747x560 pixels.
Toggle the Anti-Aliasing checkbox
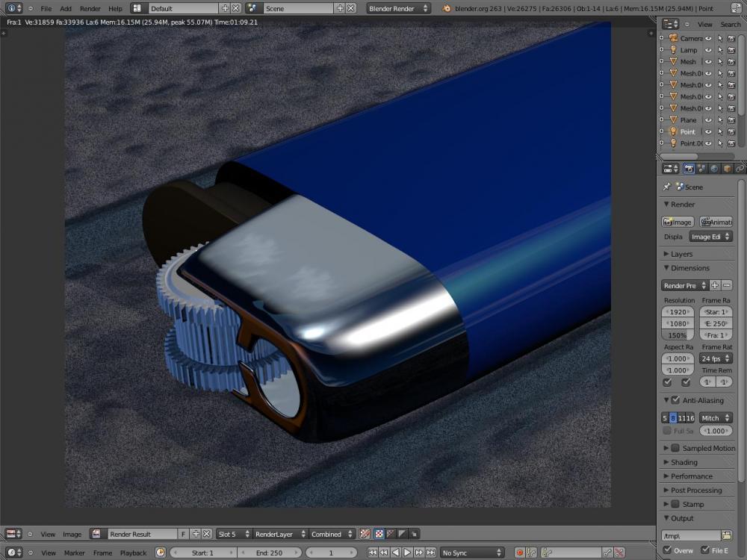click(675, 400)
